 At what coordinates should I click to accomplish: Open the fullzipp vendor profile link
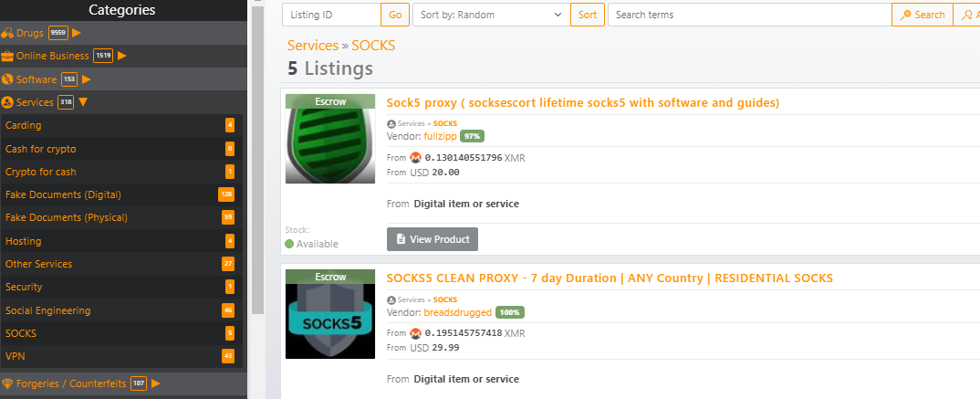[x=440, y=136]
